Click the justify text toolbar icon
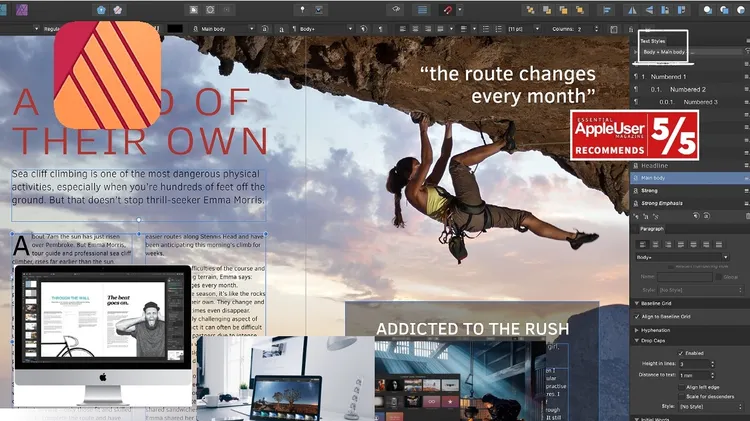The width and height of the screenshot is (750, 421). 441,29
